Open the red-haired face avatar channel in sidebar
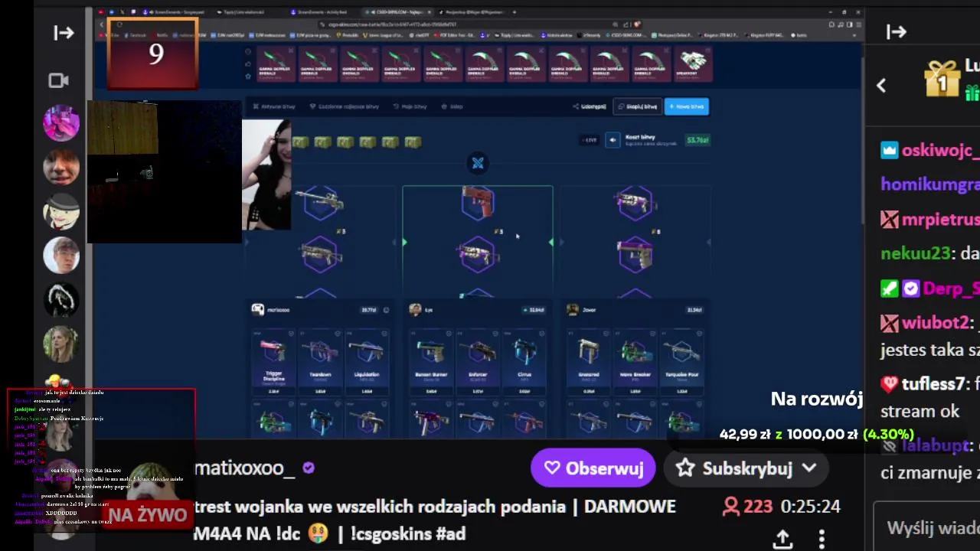Image resolution: width=980 pixels, height=551 pixels. point(61,167)
